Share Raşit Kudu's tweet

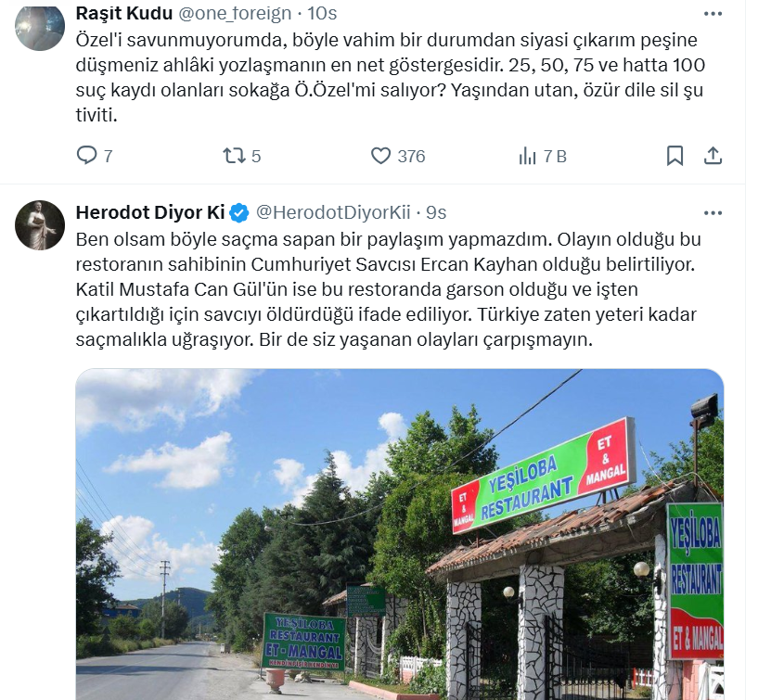click(713, 156)
